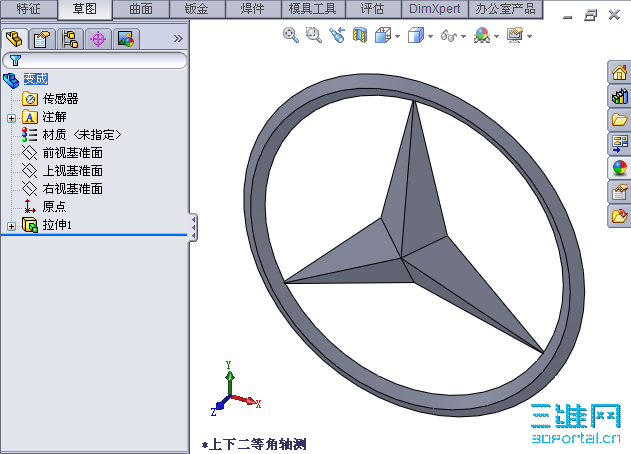Switch to the 办公室产品 office products tab

click(505, 9)
